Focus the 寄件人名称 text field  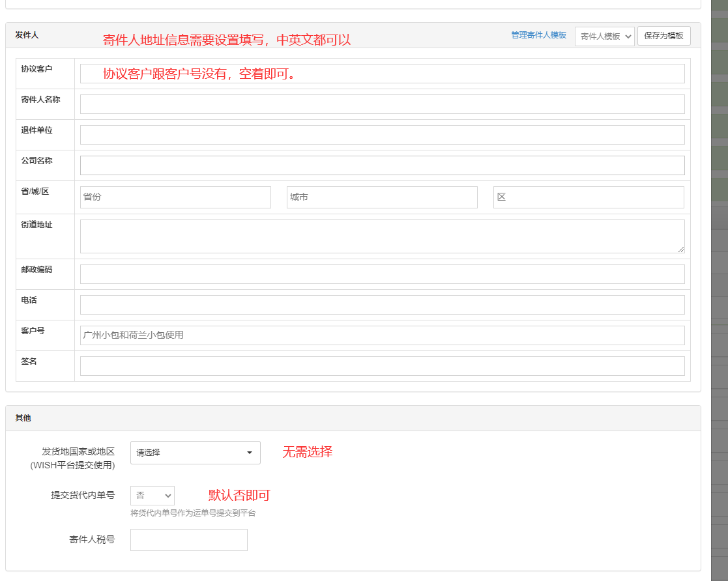382,104
